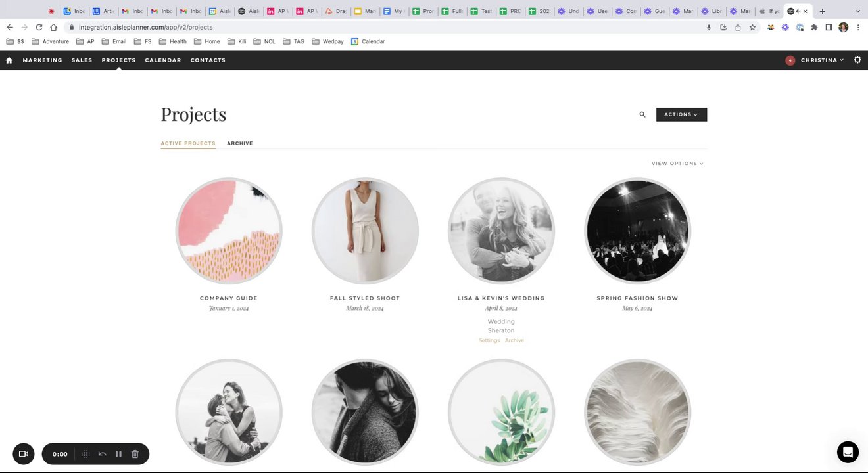868x473 pixels.
Task: Switch to the 'Libr' browser tab
Action: click(x=711, y=11)
